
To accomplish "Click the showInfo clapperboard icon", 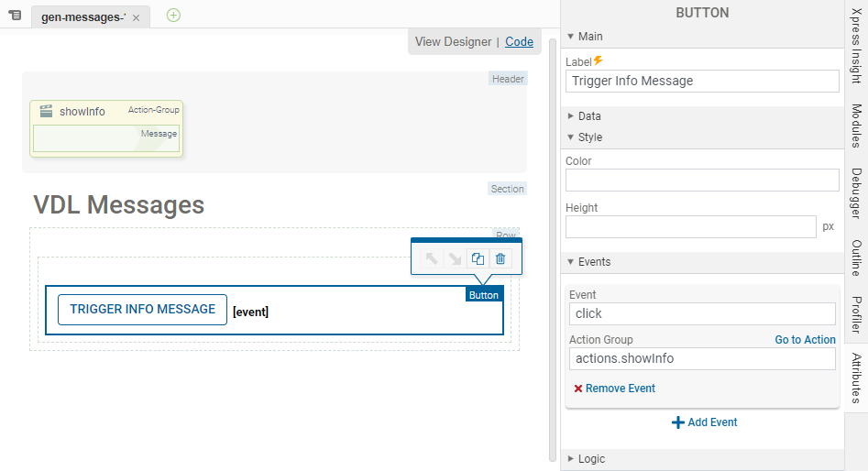I will point(46,111).
